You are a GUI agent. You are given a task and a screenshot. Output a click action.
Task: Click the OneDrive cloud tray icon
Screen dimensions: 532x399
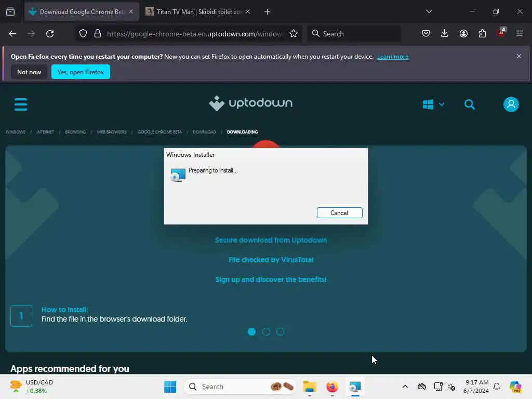(422, 387)
